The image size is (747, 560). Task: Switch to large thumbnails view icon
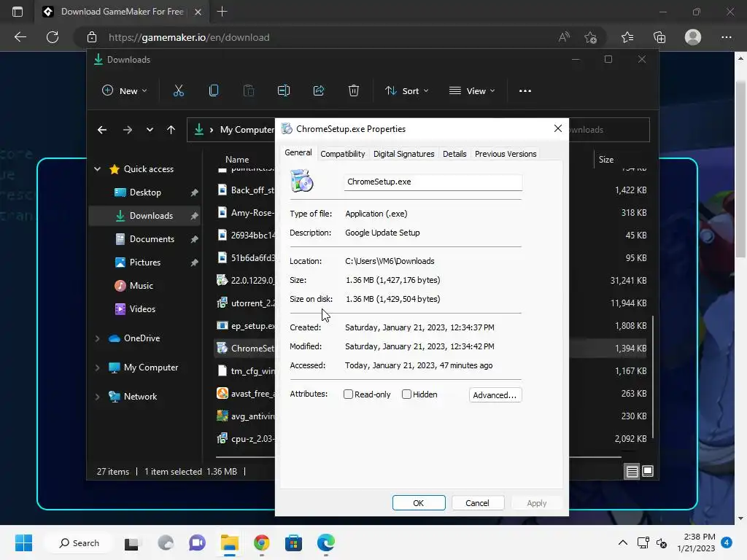(x=648, y=472)
